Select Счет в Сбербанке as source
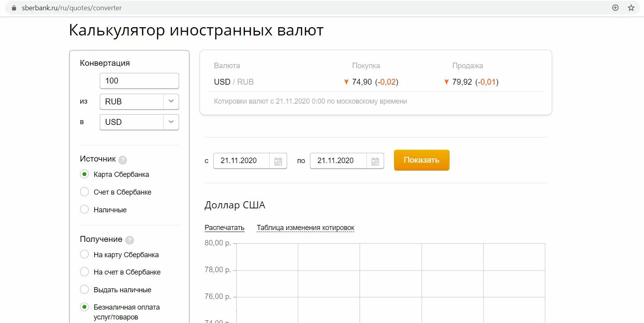The height and width of the screenshot is (323, 644). pos(84,192)
